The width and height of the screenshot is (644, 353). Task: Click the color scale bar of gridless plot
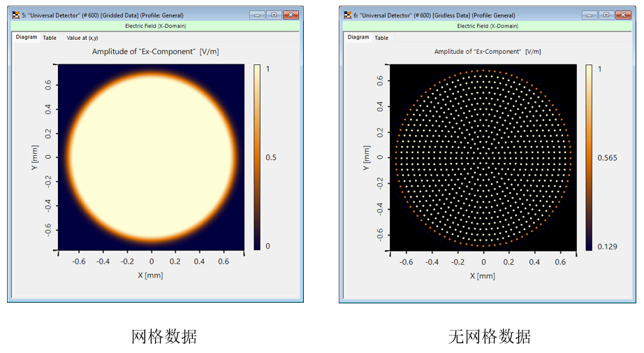point(589,157)
